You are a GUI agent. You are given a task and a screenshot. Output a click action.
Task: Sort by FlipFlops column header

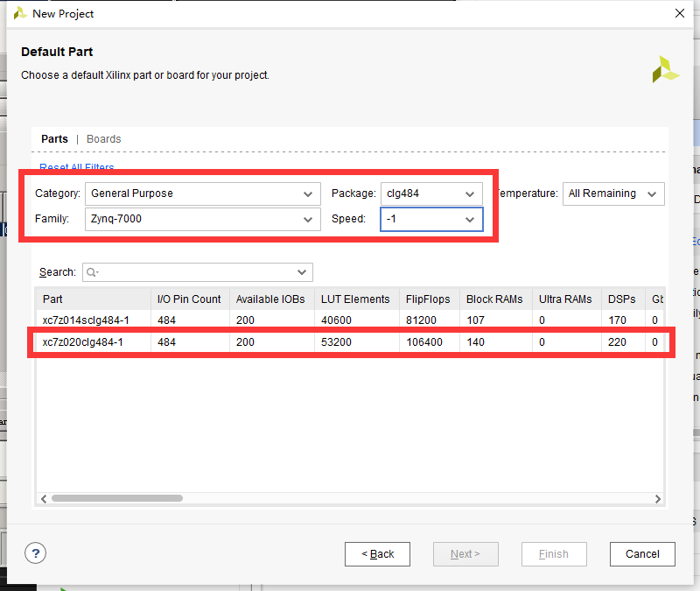pos(430,299)
